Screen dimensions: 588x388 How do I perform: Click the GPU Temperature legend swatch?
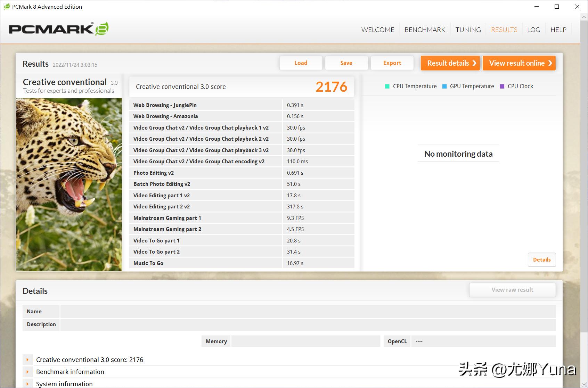click(x=444, y=86)
